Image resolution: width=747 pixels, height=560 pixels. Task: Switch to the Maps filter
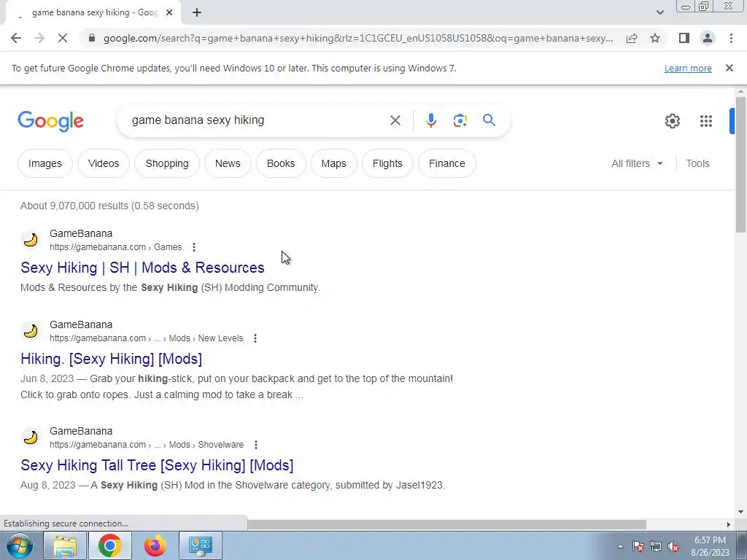tap(333, 163)
